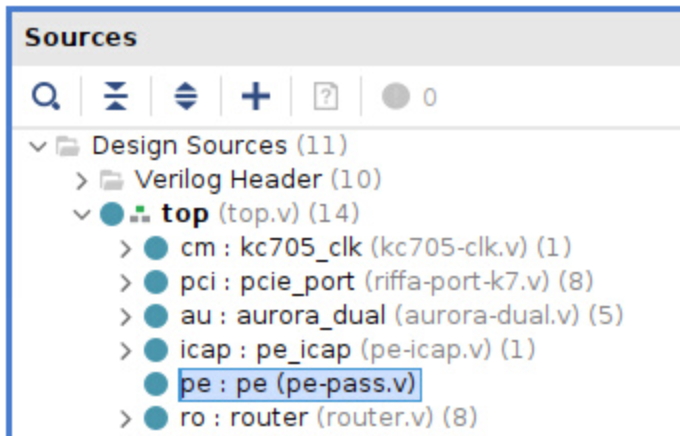Viewport: 680px width, 436px height.
Task: Click the Design Sources folder icon
Action: point(68,146)
